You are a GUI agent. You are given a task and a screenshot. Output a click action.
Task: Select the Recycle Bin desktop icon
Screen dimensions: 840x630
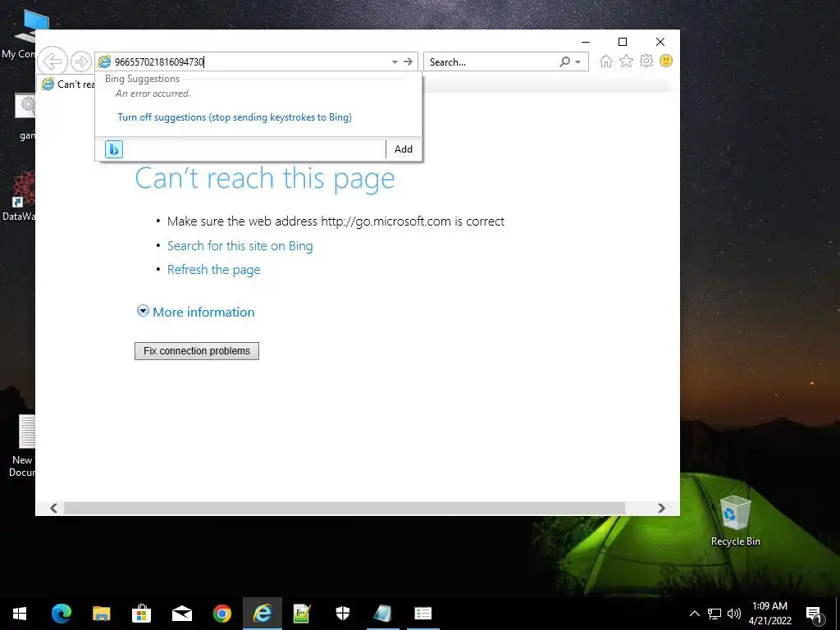(736, 521)
